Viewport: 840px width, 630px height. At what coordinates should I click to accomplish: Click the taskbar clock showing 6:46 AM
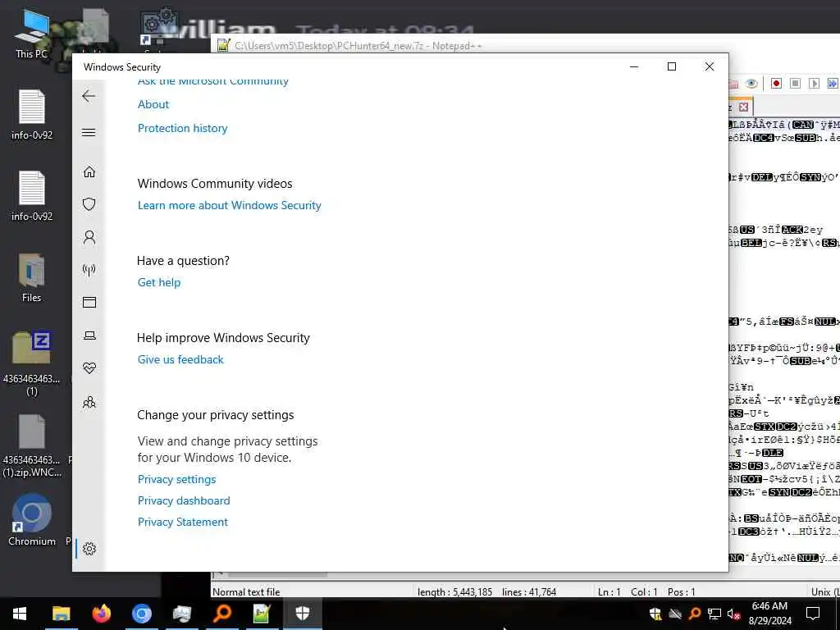pyautogui.click(x=769, y=614)
